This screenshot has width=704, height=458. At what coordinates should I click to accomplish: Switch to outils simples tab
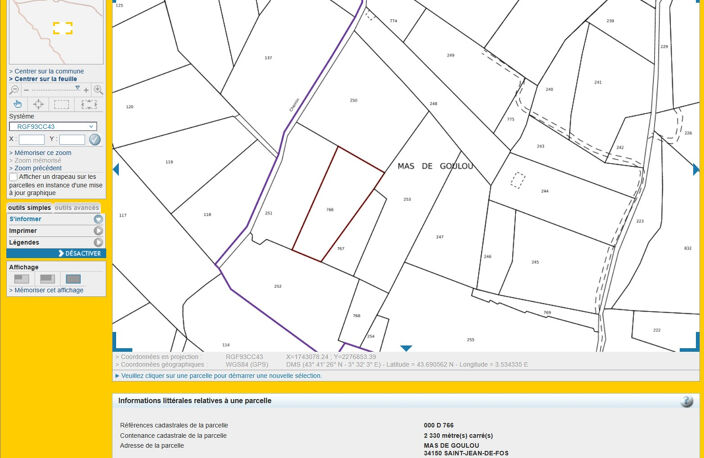point(30,208)
